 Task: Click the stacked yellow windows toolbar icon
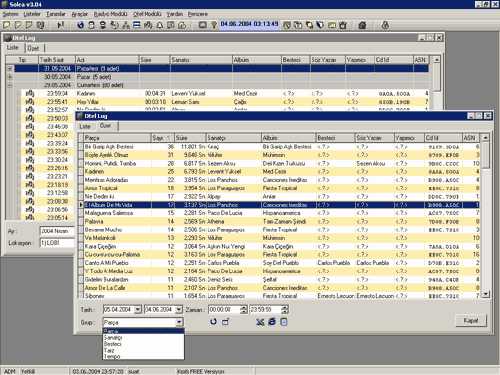pyautogui.click(x=309, y=25)
